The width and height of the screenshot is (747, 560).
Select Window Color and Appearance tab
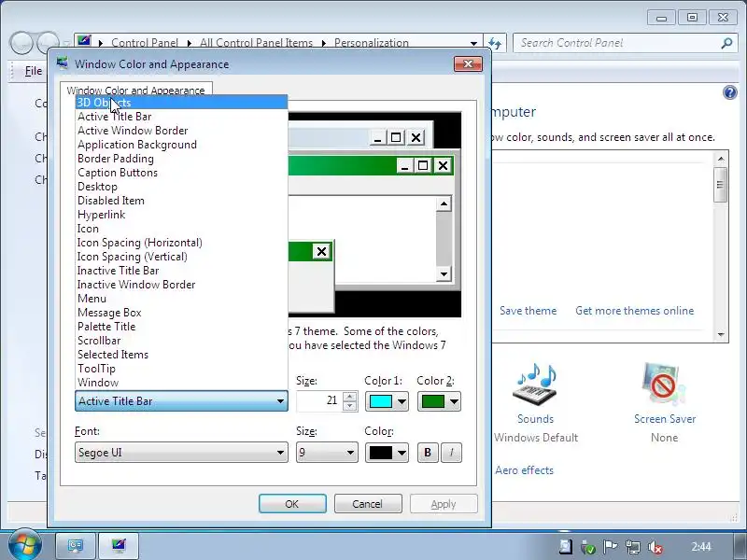[x=135, y=90]
